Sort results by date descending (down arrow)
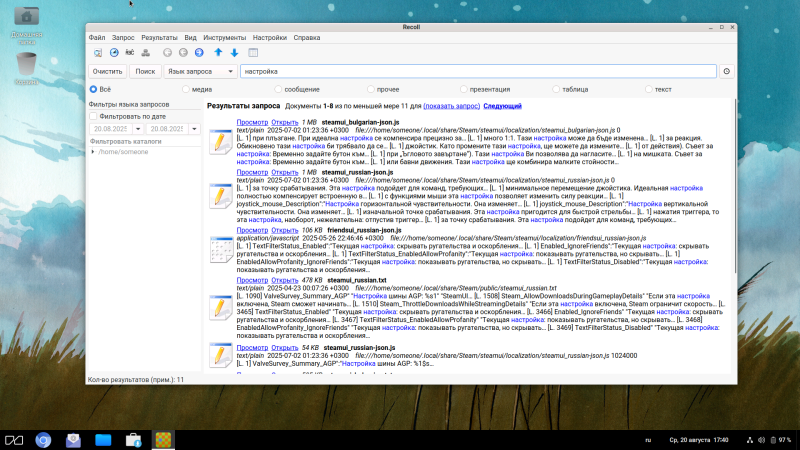 234,52
